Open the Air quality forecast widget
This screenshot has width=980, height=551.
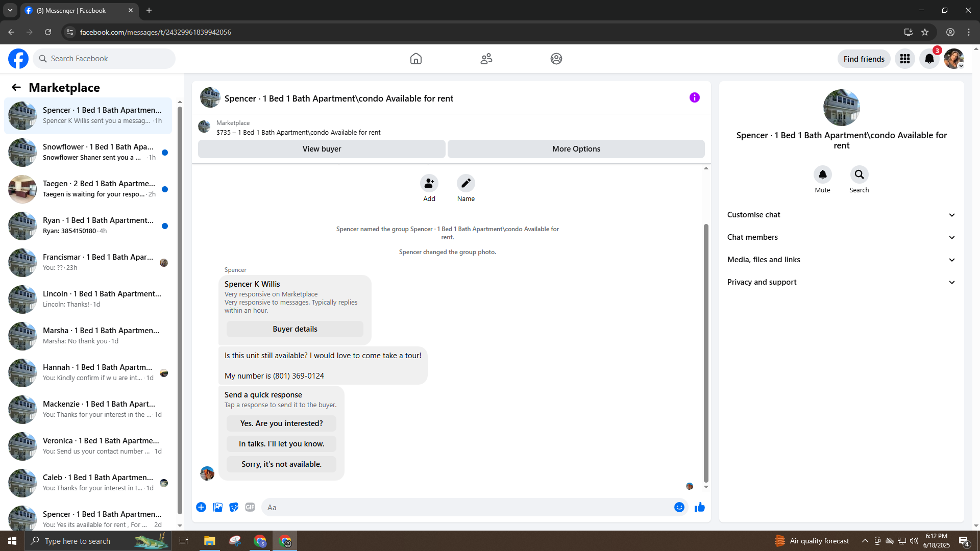coord(812,541)
